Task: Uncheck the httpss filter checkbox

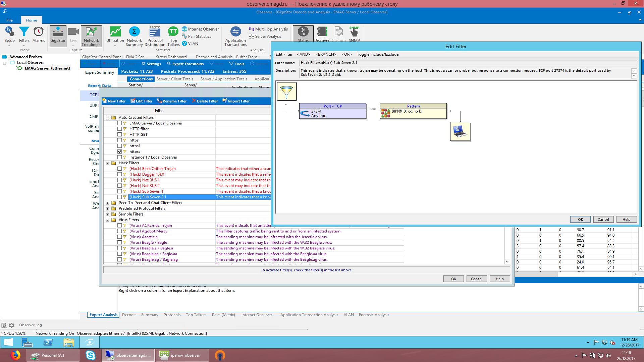Action: [x=119, y=152]
